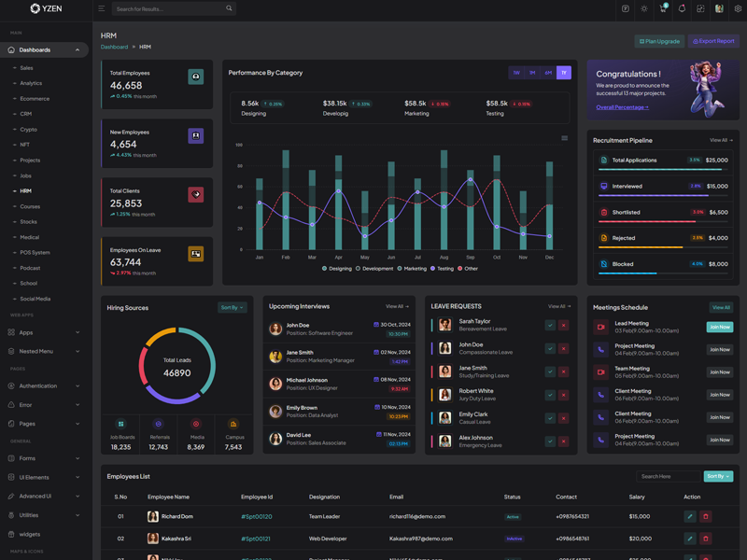Approve Sarah Taylor's leave request

tap(550, 325)
